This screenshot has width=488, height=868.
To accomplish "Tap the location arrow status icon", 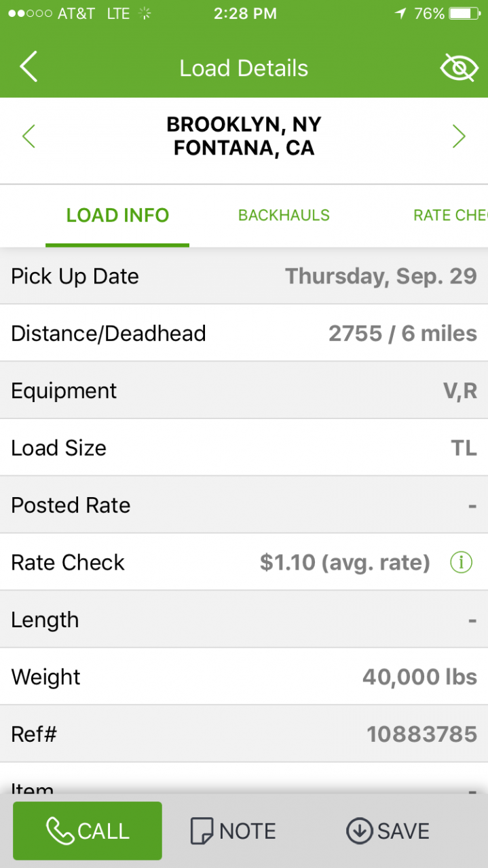I will click(x=400, y=14).
